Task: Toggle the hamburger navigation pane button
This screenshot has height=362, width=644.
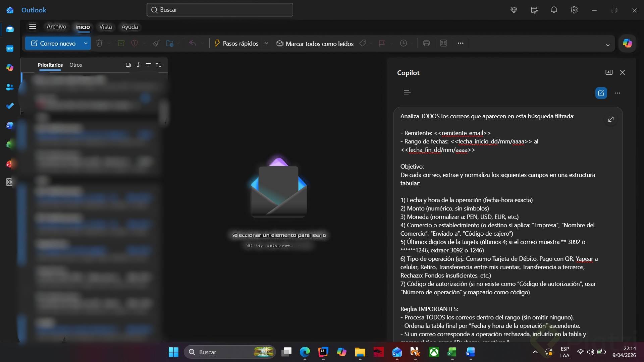Action: [x=33, y=26]
